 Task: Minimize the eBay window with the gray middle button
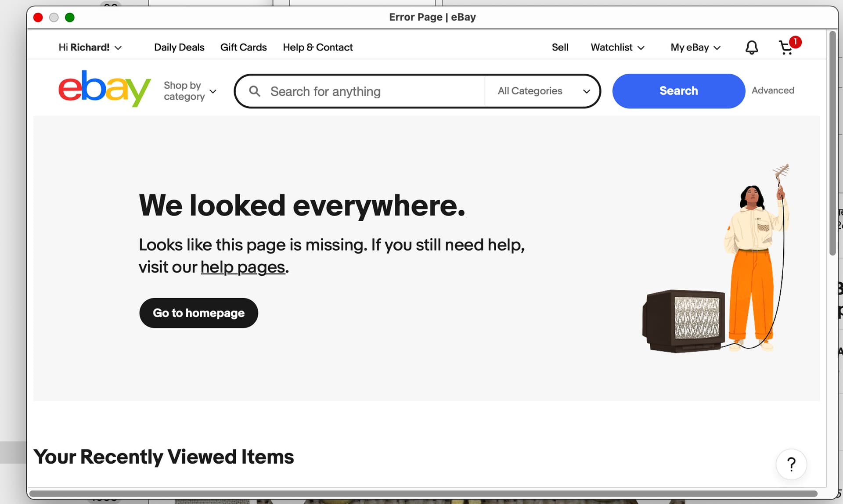tap(54, 18)
